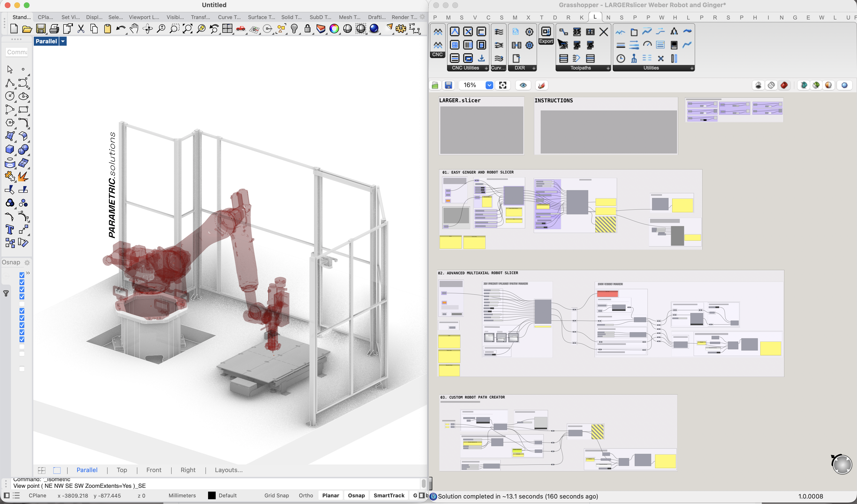Open the Render T... toolbar tab
The image size is (857, 504).
[x=404, y=17]
